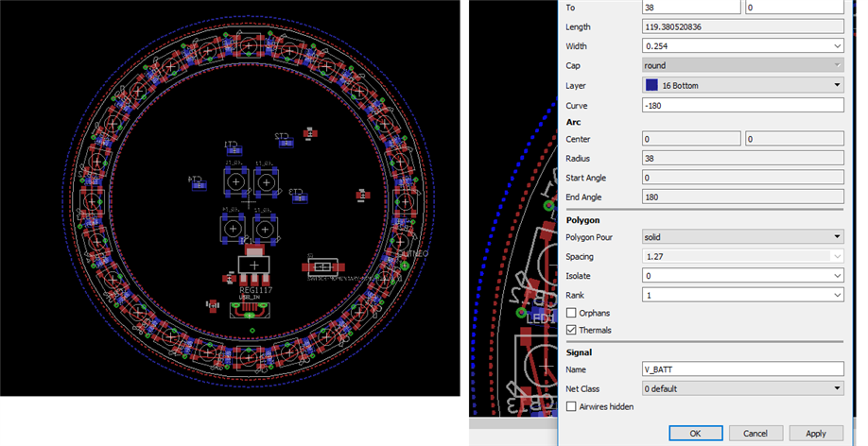Expand the Rank dropdown
Viewport: 868px width, 446px height.
837,295
